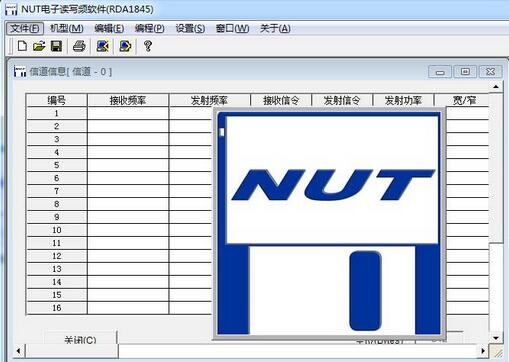Click the 接收频率 column header
The width and height of the screenshot is (509, 362).
click(128, 100)
